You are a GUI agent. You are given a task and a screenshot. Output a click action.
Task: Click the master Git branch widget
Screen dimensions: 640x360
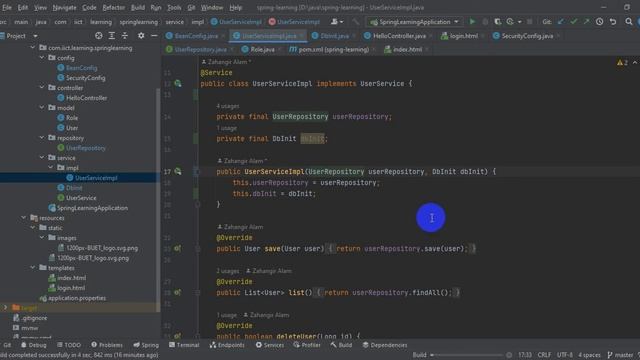pyautogui.click(x=620, y=355)
